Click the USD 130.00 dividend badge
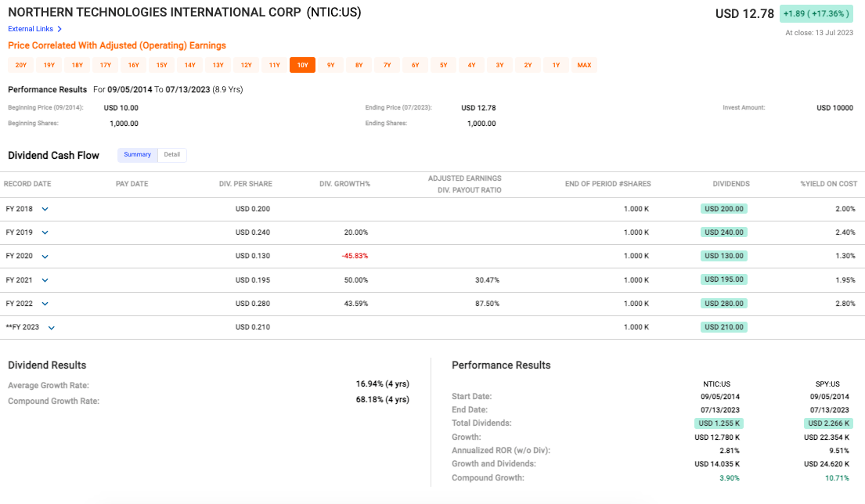Image resolution: width=865 pixels, height=504 pixels. click(x=724, y=256)
